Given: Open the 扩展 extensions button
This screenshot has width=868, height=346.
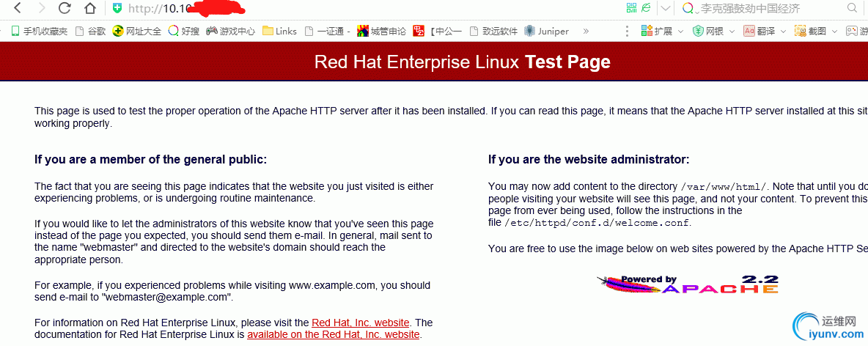Looking at the screenshot, I should pos(656,31).
